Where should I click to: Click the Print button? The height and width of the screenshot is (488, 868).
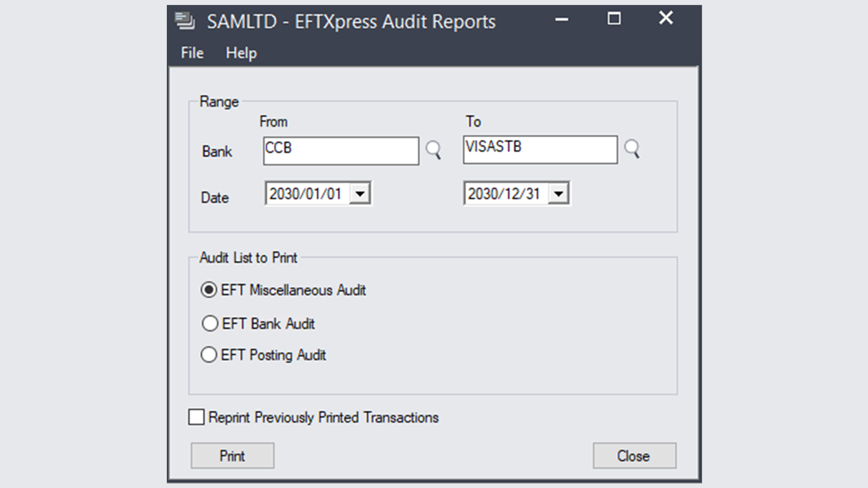(232, 455)
